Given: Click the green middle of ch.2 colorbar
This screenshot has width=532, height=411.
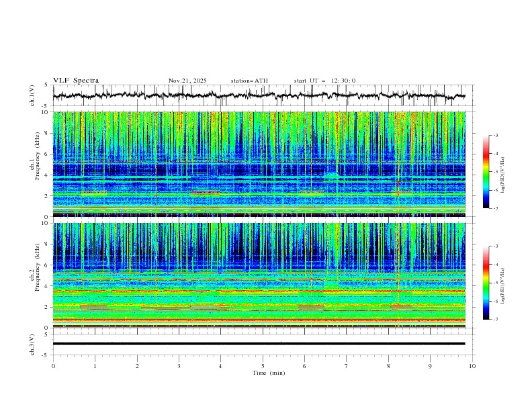Looking at the screenshot, I should coord(486,285).
